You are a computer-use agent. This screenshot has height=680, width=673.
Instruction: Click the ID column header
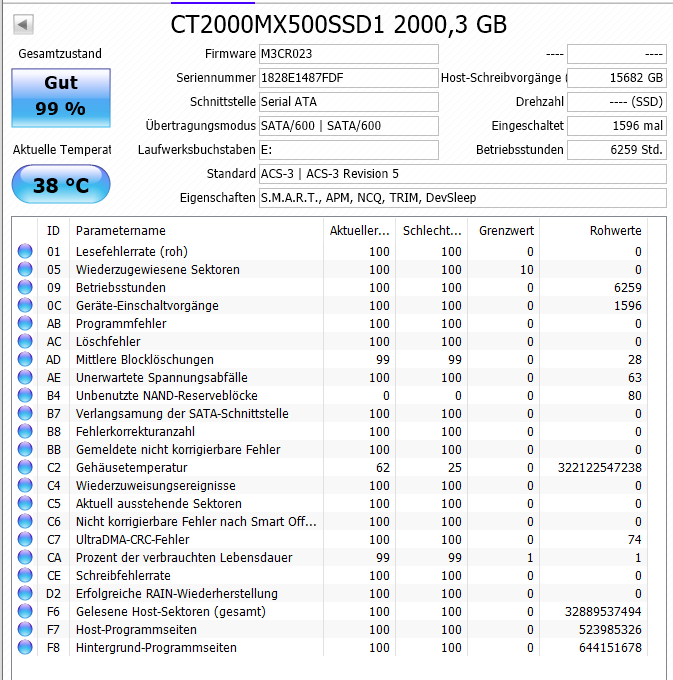(x=53, y=231)
